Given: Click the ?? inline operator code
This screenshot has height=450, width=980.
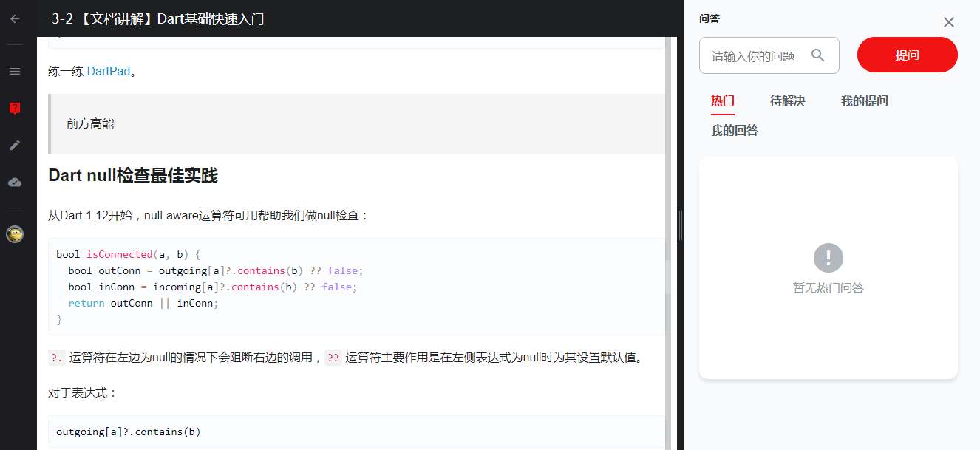Looking at the screenshot, I should coord(333,358).
